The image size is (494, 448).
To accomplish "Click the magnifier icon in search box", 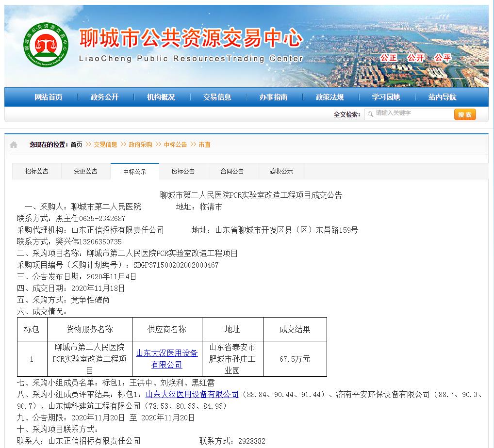I will click(x=371, y=113).
